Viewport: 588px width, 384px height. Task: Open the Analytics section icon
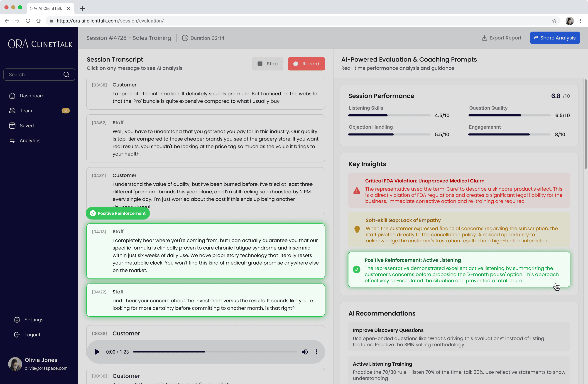click(x=12, y=141)
